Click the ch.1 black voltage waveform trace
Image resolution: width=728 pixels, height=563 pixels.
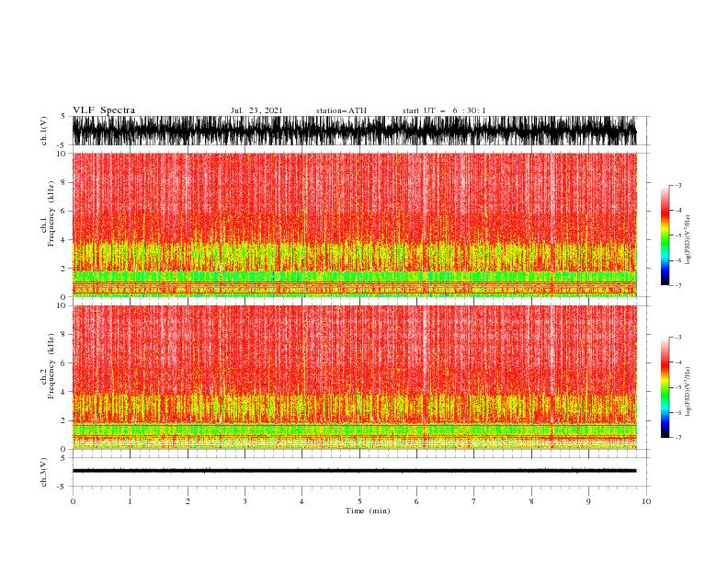pyautogui.click(x=354, y=131)
